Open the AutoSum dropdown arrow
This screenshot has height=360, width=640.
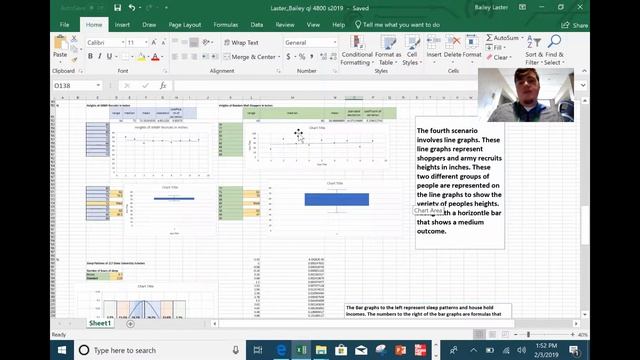(x=522, y=38)
